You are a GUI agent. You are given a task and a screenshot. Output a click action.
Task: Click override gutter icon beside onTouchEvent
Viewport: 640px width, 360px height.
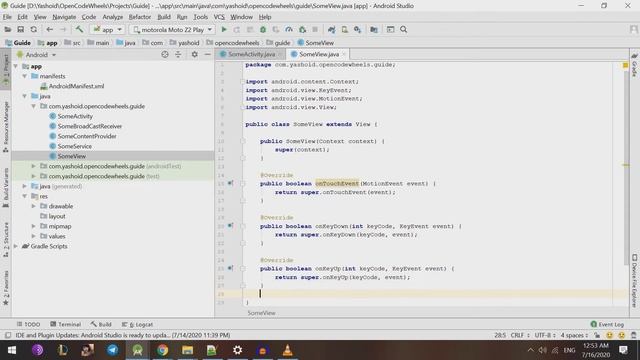coord(230,183)
